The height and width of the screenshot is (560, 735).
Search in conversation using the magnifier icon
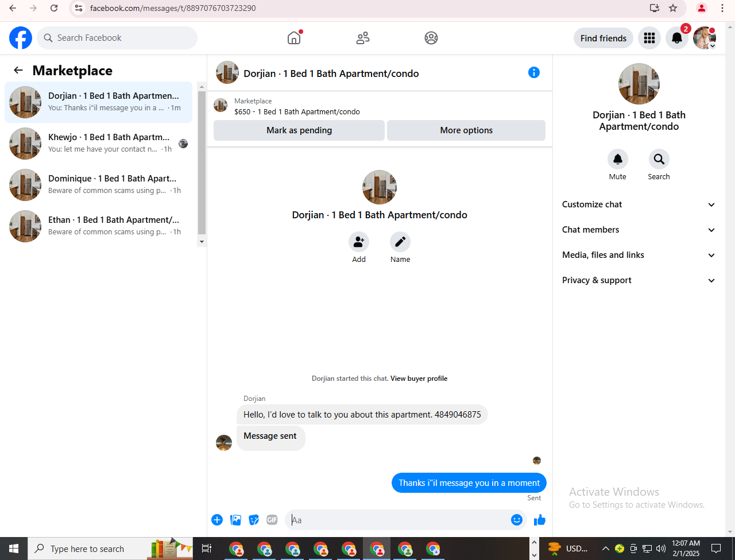pos(659,159)
